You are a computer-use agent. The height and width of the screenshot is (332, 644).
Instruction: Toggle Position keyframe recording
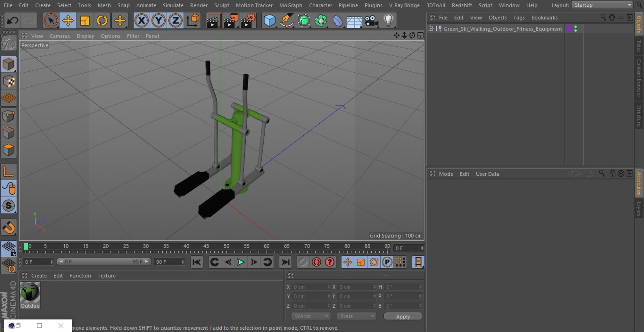point(347,262)
